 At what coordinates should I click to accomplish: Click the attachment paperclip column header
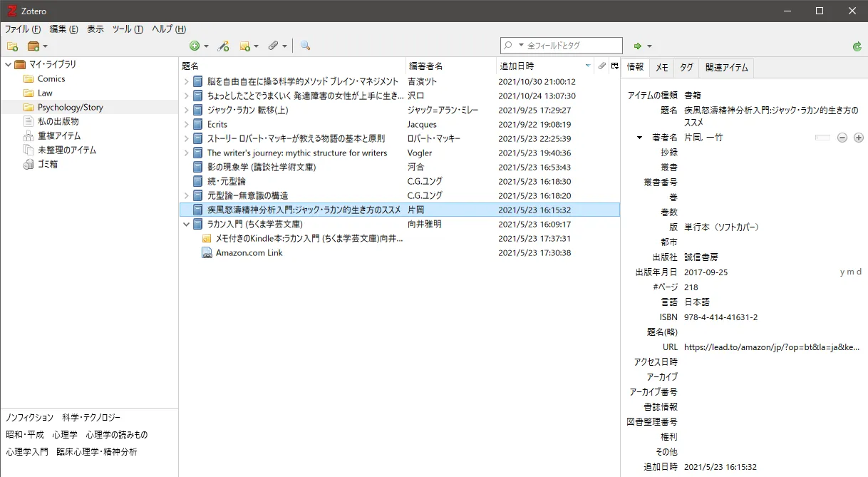pyautogui.click(x=602, y=66)
